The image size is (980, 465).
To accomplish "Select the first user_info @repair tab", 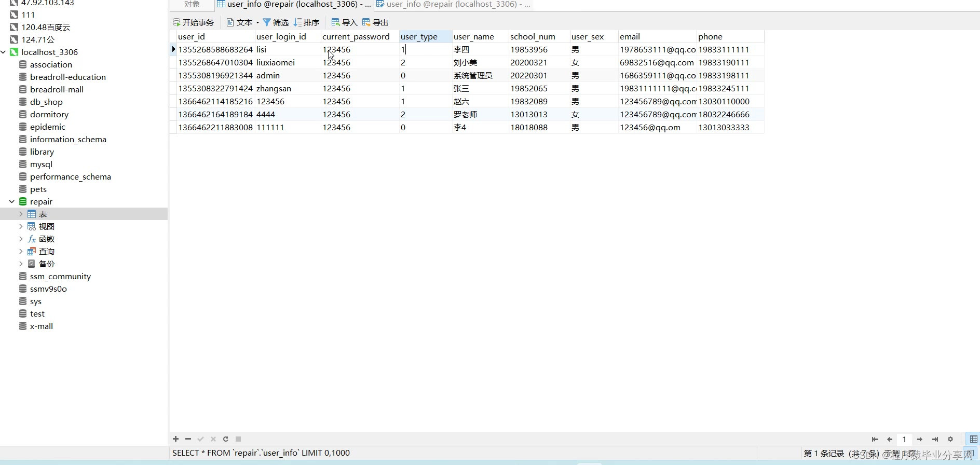I will pos(294,4).
